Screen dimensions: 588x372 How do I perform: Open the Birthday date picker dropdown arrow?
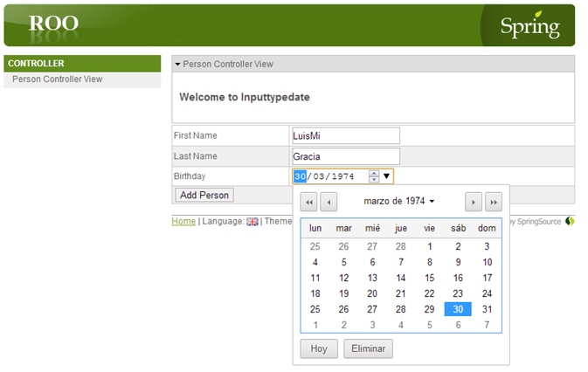[387, 176]
